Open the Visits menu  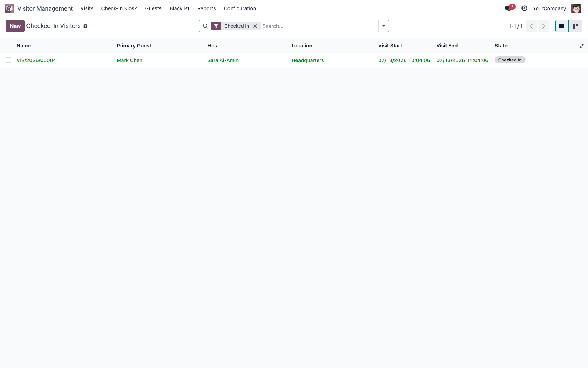(x=87, y=8)
